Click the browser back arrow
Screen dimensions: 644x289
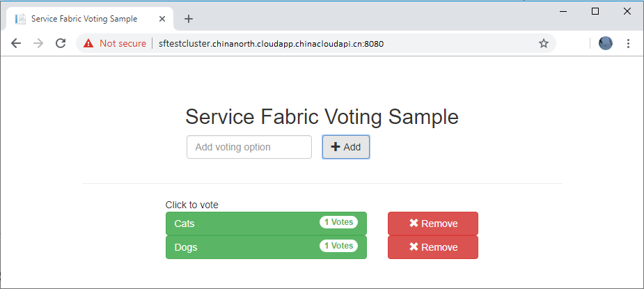tap(16, 43)
